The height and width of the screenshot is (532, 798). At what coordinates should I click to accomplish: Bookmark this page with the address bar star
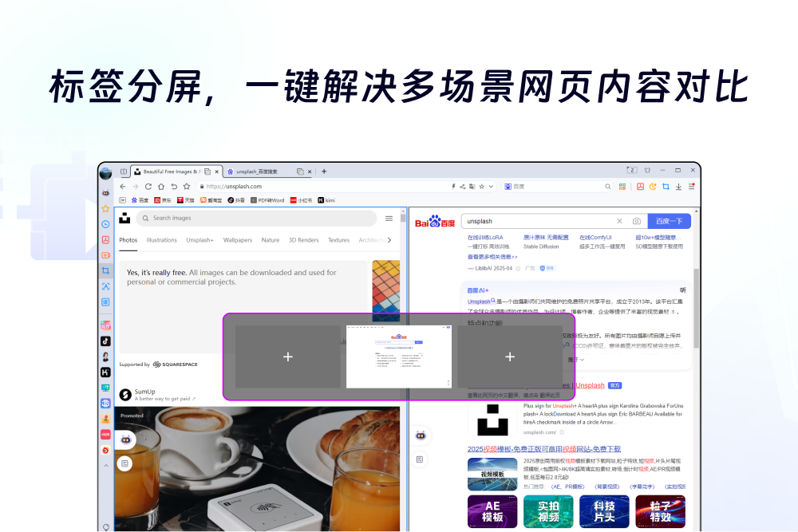[187, 186]
